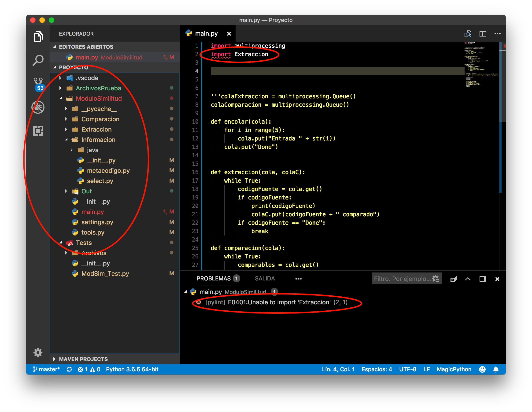Click the Espacios: 4 indentation setting
The height and width of the screenshot is (412, 532).
(x=377, y=369)
